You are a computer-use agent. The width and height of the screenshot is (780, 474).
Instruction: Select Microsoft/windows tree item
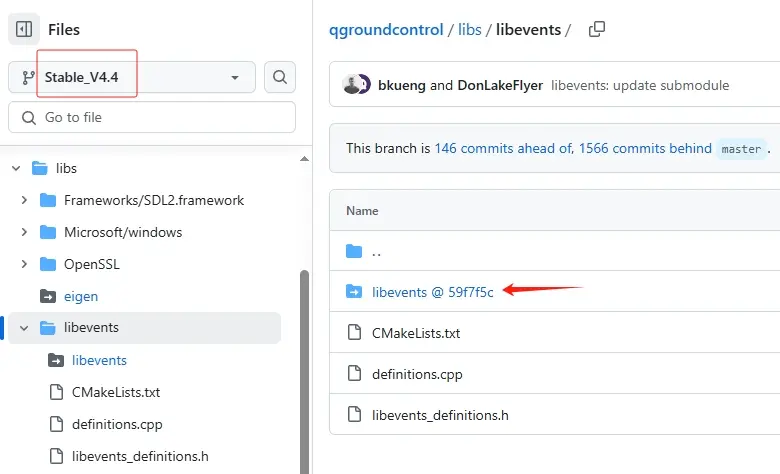(123, 232)
